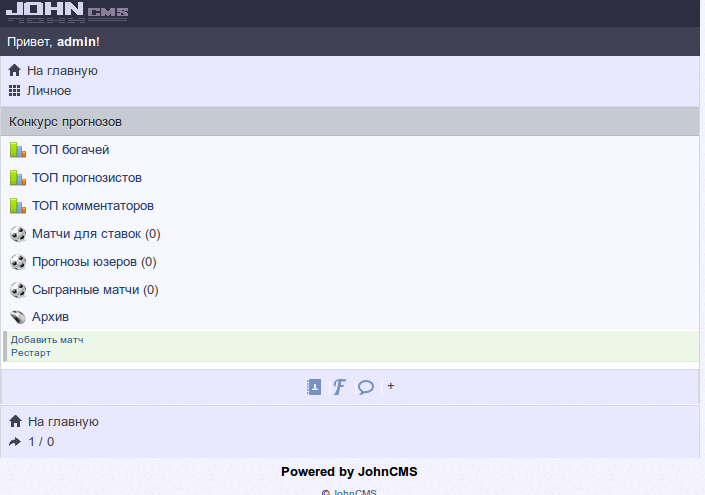This screenshot has width=705, height=495.
Task: Click soccer ball icon beside Сыгранные матчи
Action: click(x=18, y=290)
